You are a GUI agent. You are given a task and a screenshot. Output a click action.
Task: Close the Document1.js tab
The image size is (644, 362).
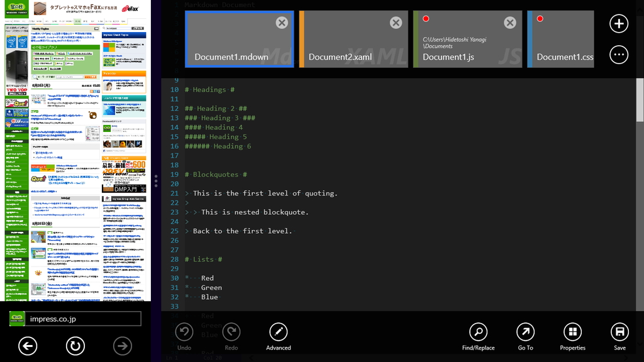(x=510, y=23)
